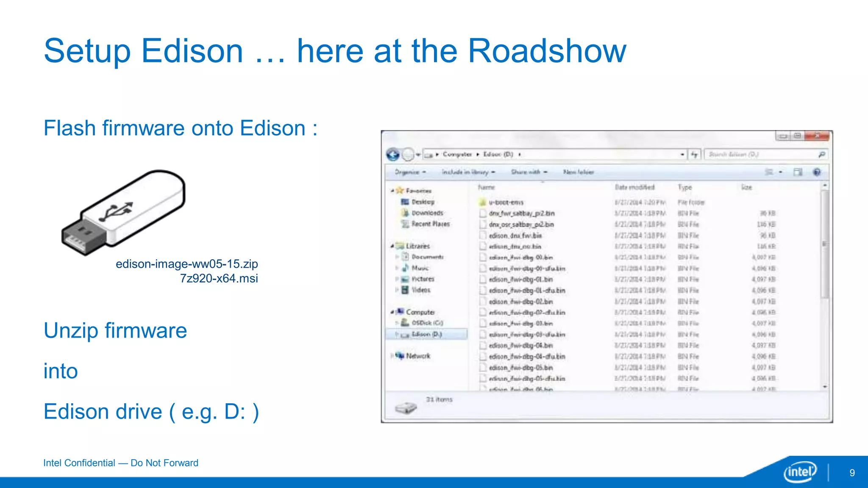Open the view options dropdown arrow
Image resolution: width=868 pixels, height=488 pixels.
point(780,172)
